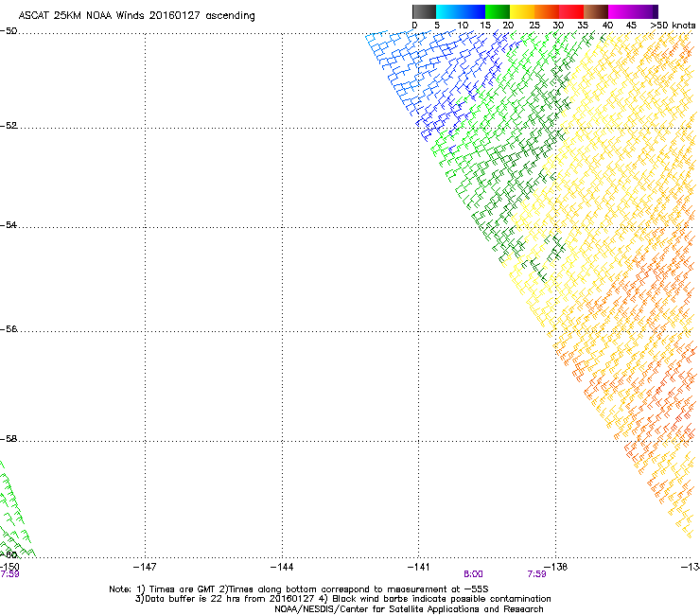Click the '>50 knots' legend label

pyautogui.click(x=673, y=26)
